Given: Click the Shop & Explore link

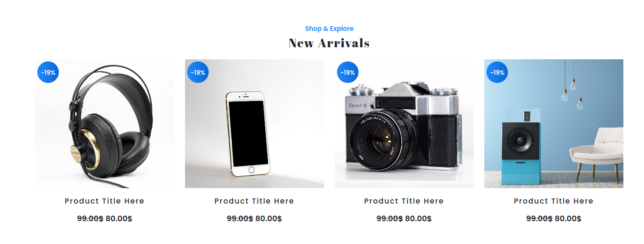Looking at the screenshot, I should [x=329, y=29].
